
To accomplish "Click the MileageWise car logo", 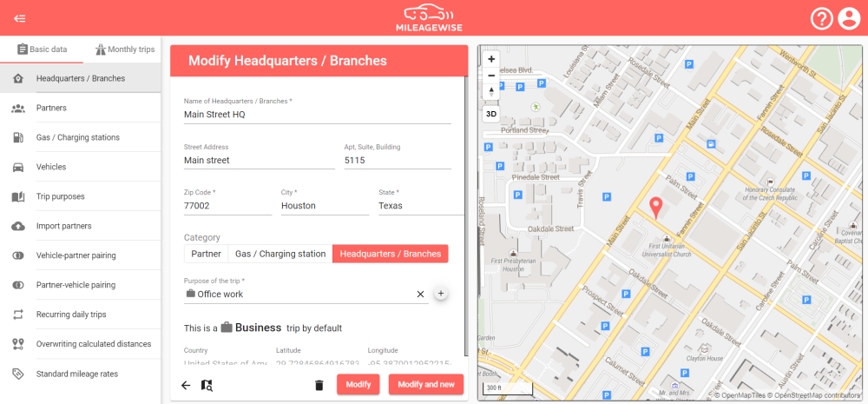I will pos(429,18).
